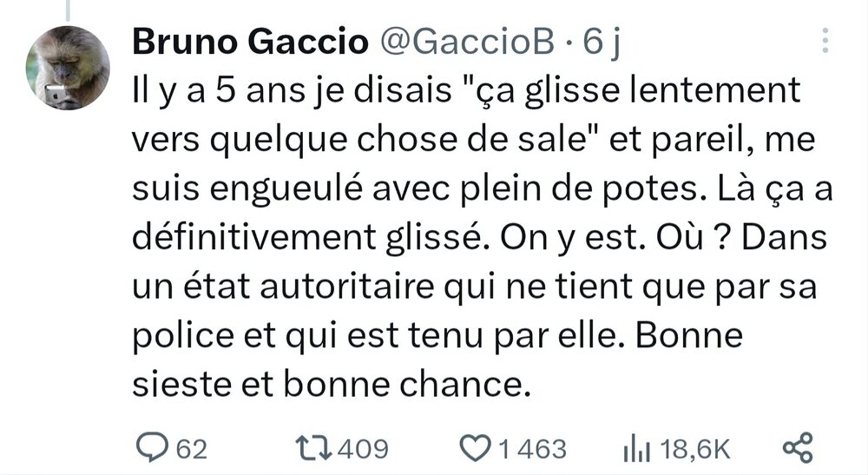Click the like count 1 463
This screenshot has width=868, height=475.
tap(531, 449)
